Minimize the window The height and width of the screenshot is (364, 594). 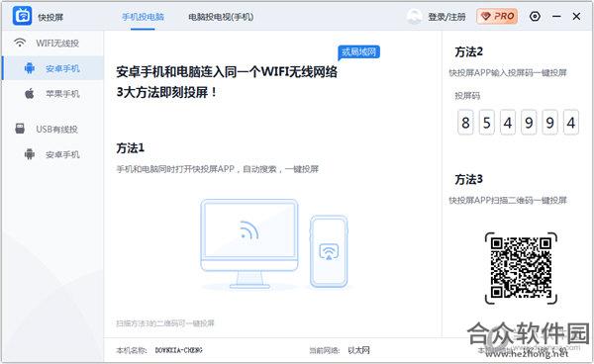pyautogui.click(x=556, y=16)
